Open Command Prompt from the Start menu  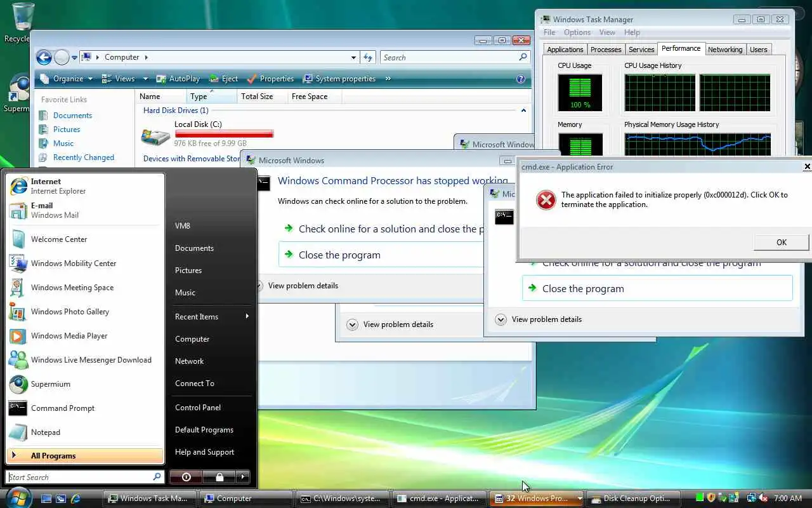point(85,408)
